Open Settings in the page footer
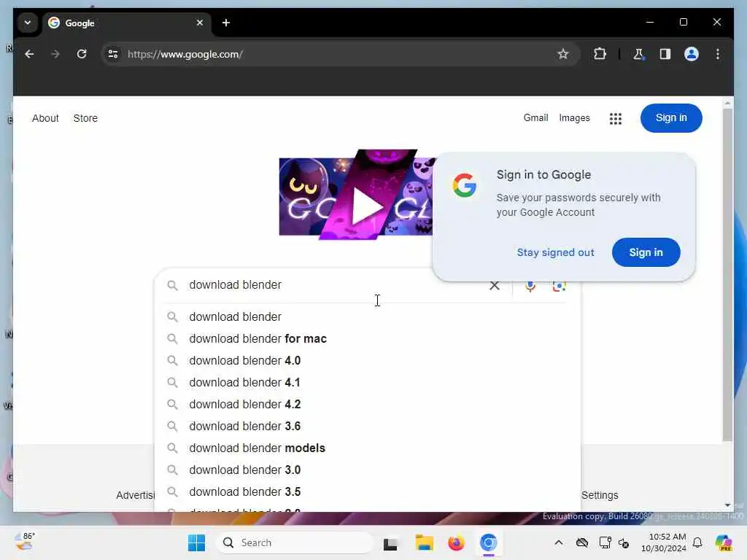The height and width of the screenshot is (560, 747). pos(600,495)
